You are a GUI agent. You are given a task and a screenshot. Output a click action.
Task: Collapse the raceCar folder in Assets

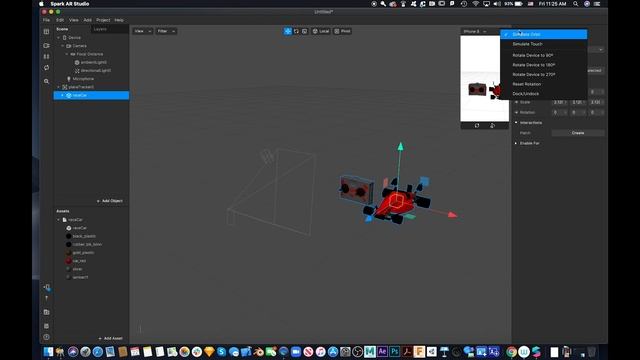(58, 220)
